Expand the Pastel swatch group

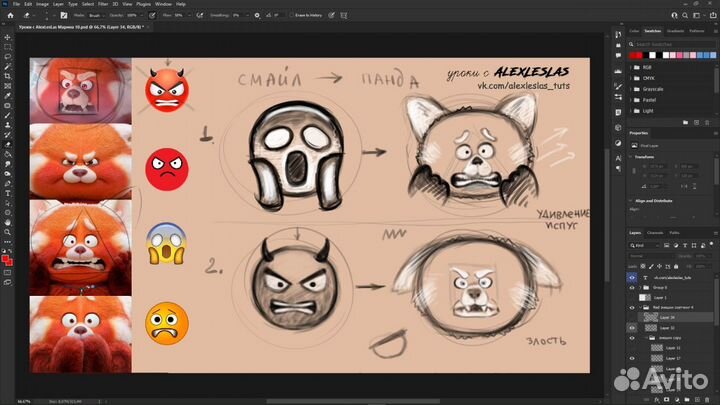coord(630,100)
